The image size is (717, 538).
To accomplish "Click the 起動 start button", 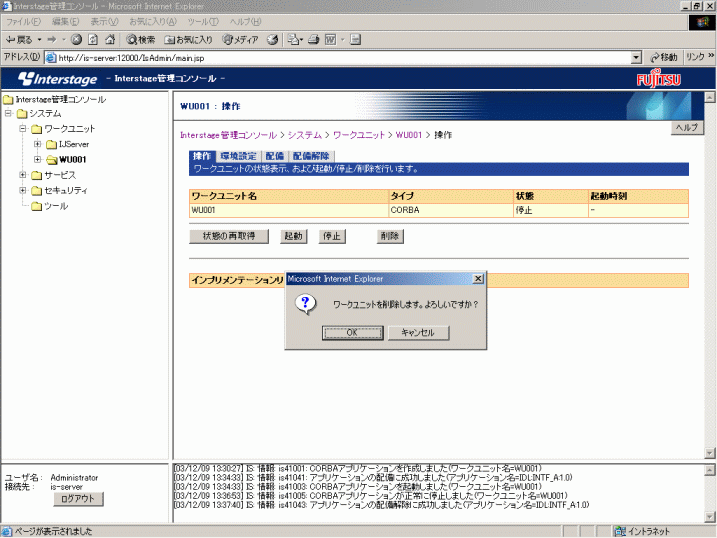I will click(x=294, y=236).
